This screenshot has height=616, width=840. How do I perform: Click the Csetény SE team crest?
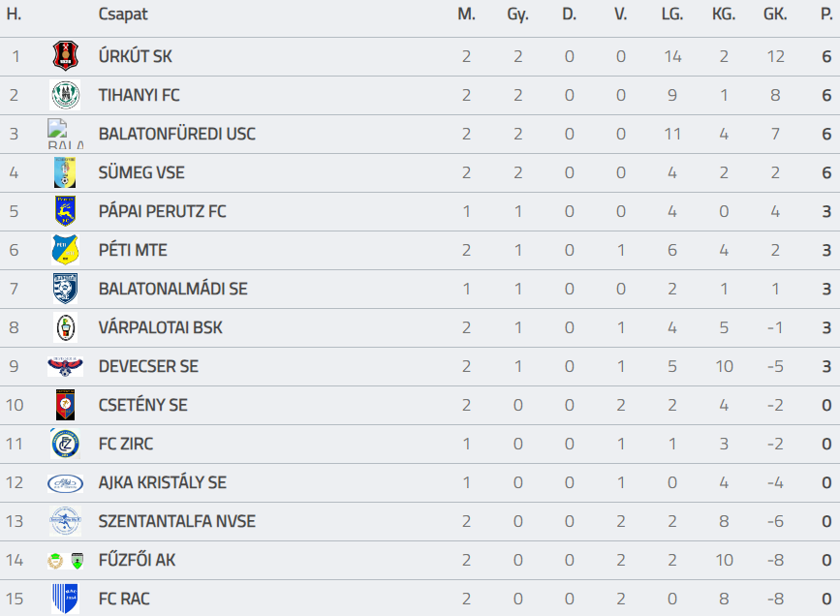(65, 405)
